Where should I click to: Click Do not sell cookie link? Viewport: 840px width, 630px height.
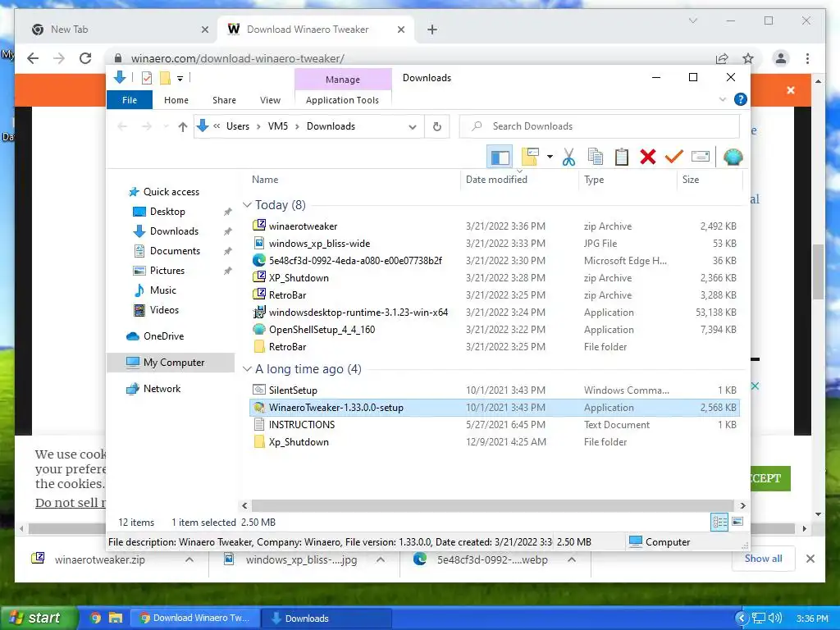click(71, 503)
